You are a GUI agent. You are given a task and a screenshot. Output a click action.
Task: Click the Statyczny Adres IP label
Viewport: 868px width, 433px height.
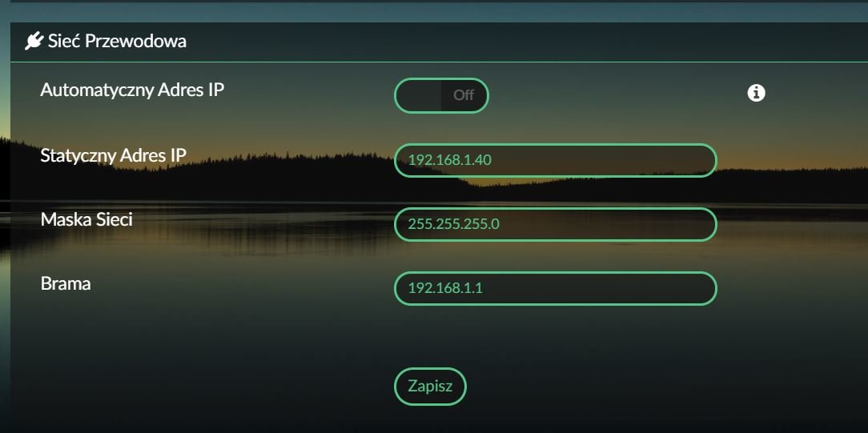(113, 156)
